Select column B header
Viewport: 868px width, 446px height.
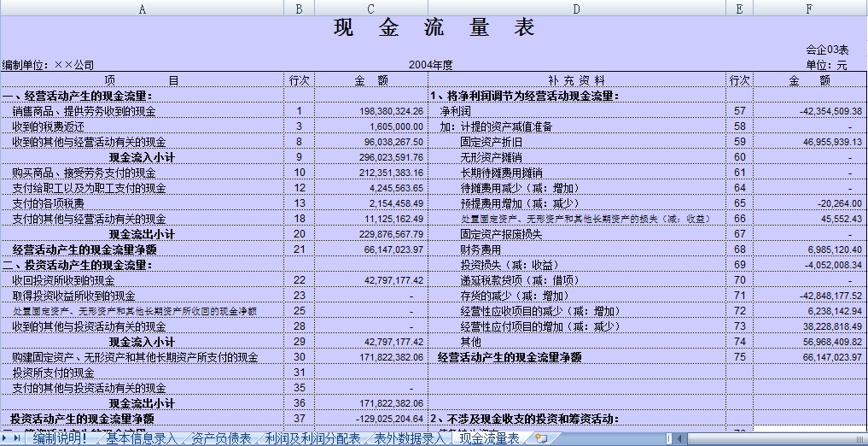click(x=299, y=9)
